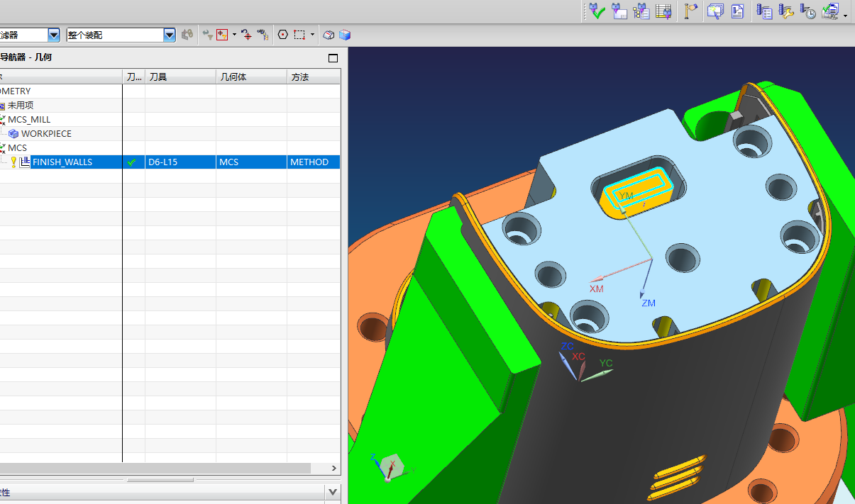Select the MCS_MILL tree node
The image size is (855, 504).
tap(29, 119)
